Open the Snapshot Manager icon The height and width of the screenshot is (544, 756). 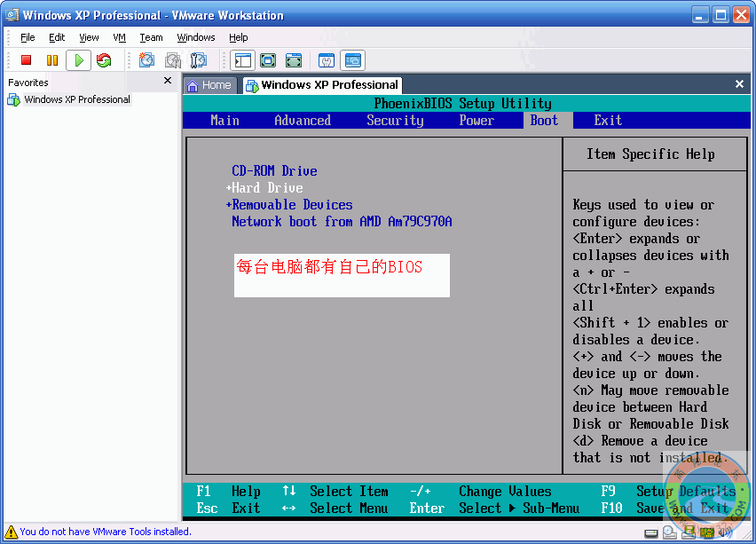[x=199, y=60]
